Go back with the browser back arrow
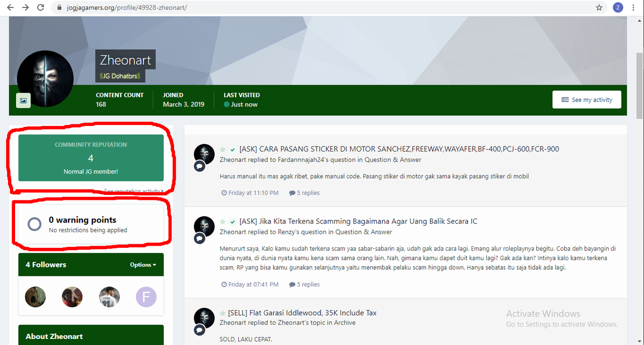Screen dimensions: 644x345 point(10,8)
